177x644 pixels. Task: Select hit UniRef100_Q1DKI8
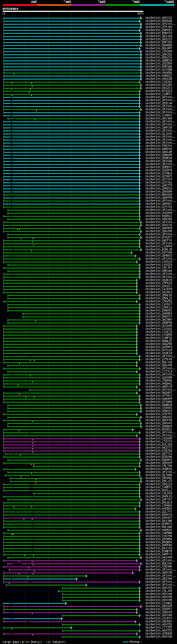[x=159, y=280]
